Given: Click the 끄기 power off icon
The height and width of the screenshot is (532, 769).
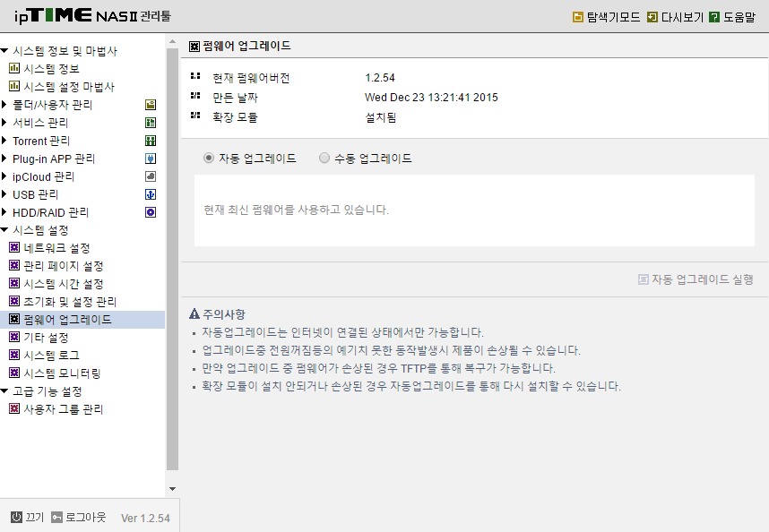Looking at the screenshot, I should point(17,517).
